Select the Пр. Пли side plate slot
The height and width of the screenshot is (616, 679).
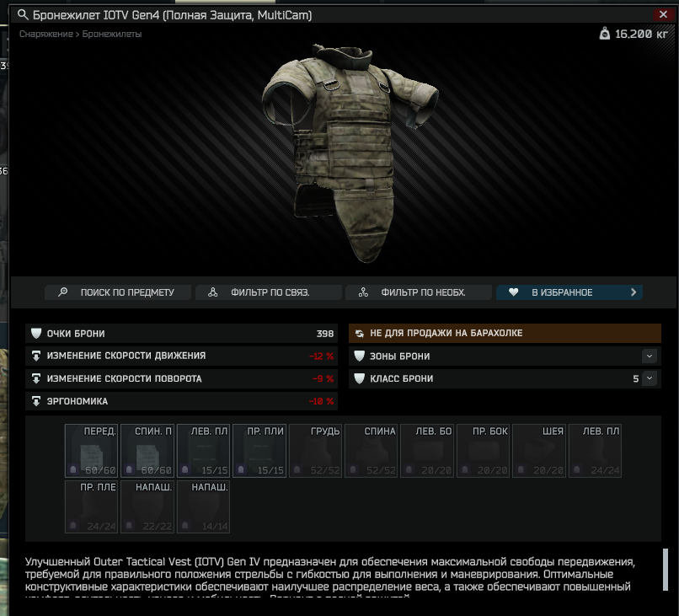pyautogui.click(x=259, y=451)
